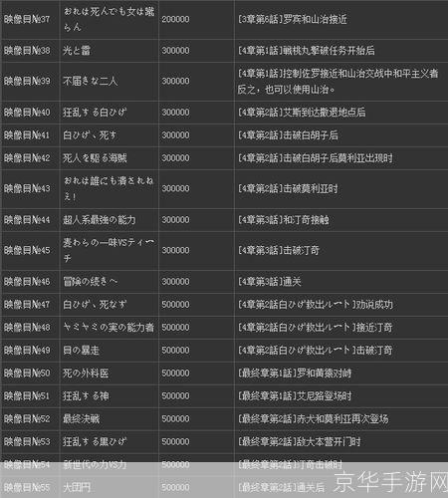Viewport: 448px width, 498px height.
Task: Click the title 白ひげ、死す
Action: 90,135
